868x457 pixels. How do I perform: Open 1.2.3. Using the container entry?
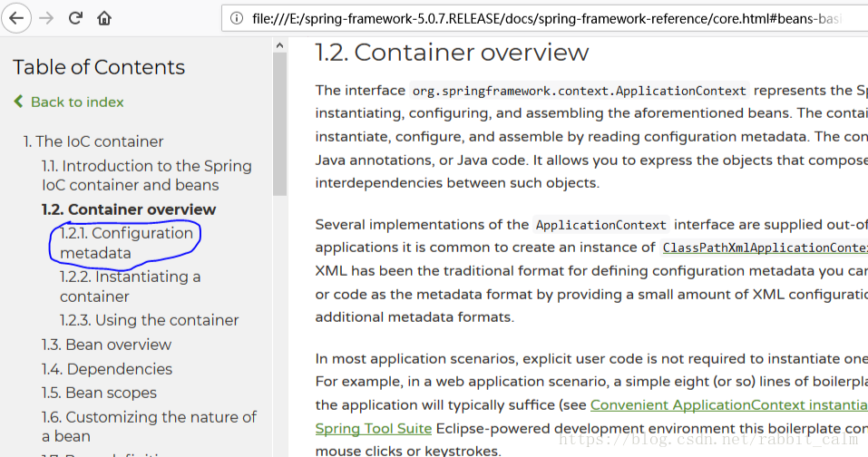[150, 320]
